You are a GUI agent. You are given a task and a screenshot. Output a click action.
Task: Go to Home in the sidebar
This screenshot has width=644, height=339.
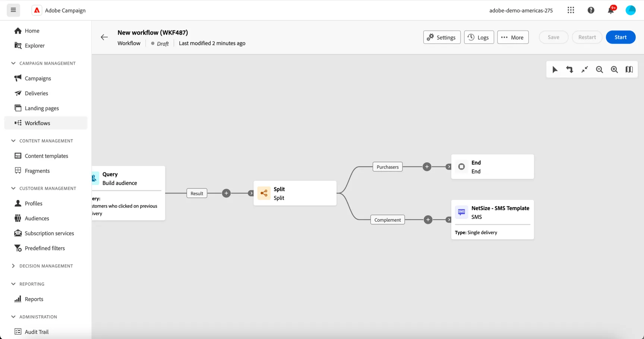tap(46, 31)
